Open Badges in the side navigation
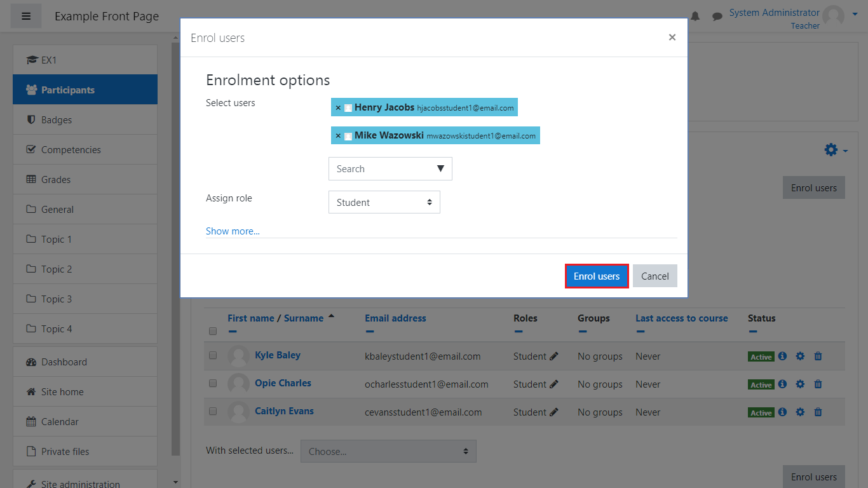Viewport: 868px width, 488px height. point(56,120)
